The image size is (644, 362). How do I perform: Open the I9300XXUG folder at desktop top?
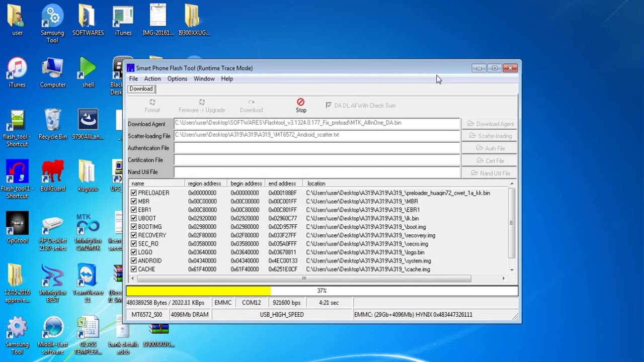click(193, 16)
